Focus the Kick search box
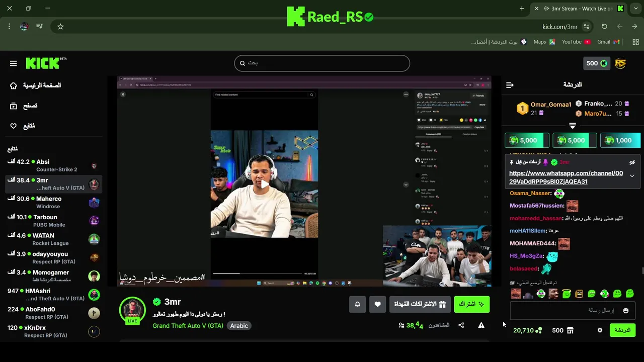Screen dimensions: 644x362 [322, 63]
